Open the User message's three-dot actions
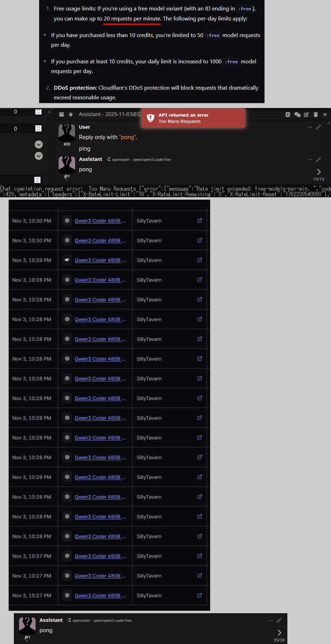This screenshot has height=644, width=331. tap(310, 127)
